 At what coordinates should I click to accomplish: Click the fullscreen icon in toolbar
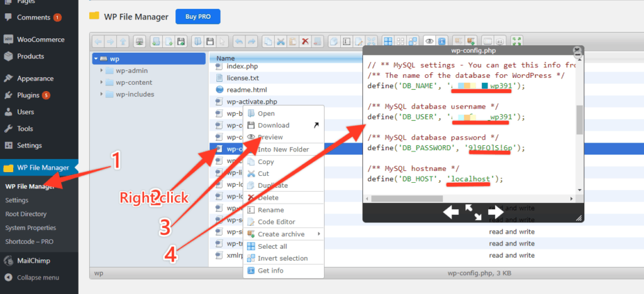[516, 41]
